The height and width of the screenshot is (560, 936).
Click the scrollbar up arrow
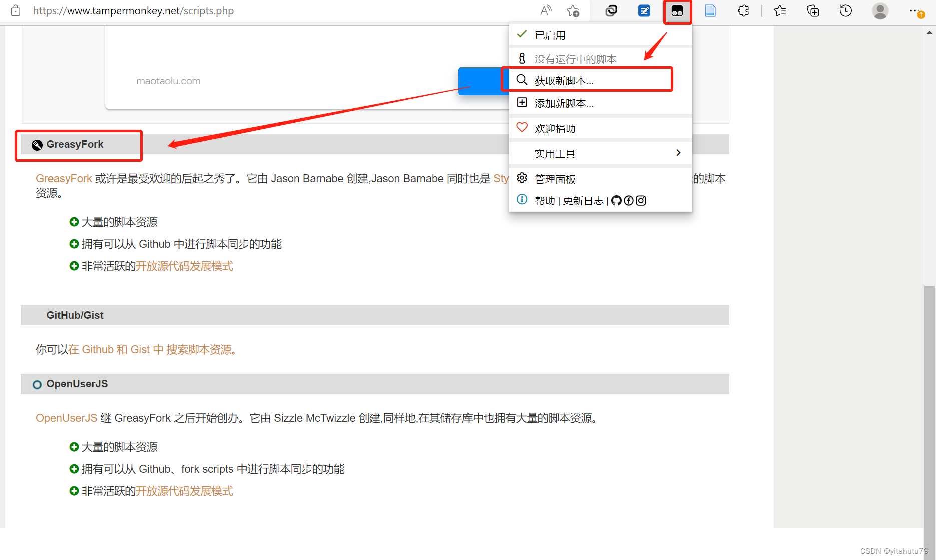click(x=929, y=32)
